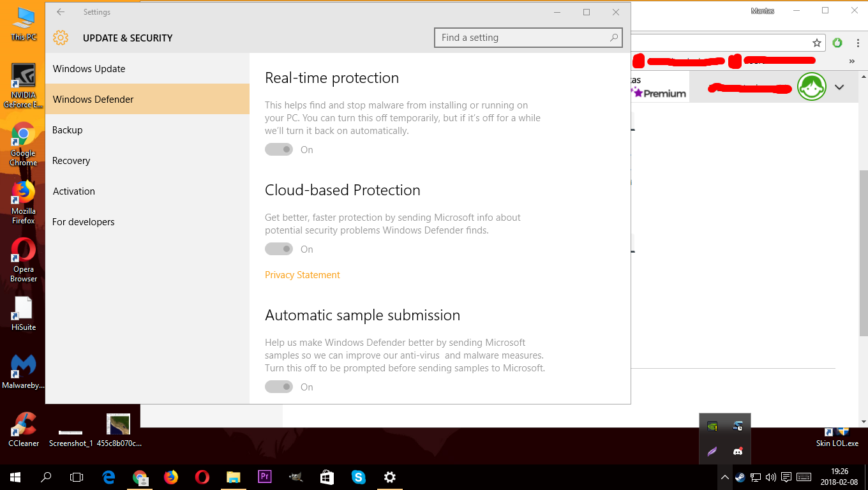
Task: Show more bookmarks in the Chrome bar
Action: click(851, 61)
